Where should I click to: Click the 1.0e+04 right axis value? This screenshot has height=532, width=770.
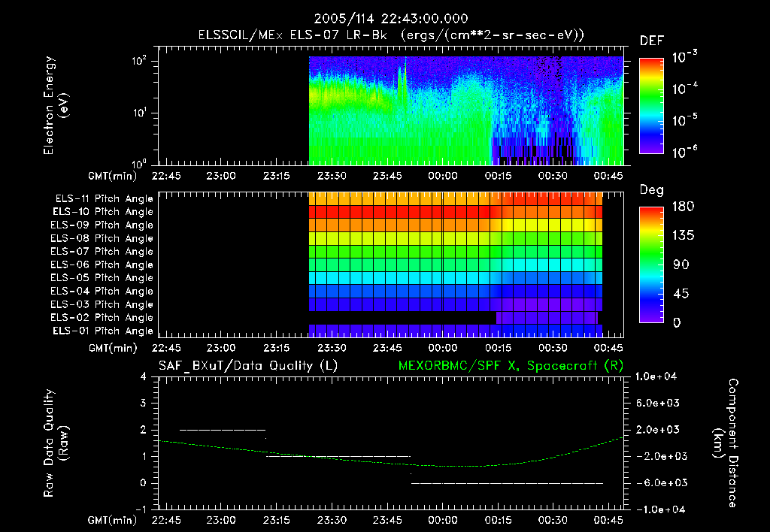point(656,376)
